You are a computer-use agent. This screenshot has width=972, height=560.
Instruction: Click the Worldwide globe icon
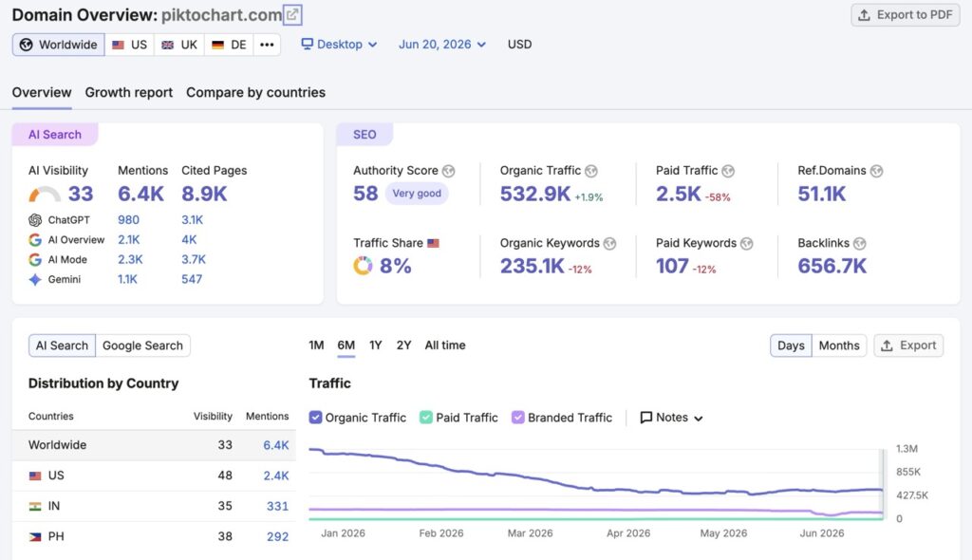[26, 45]
